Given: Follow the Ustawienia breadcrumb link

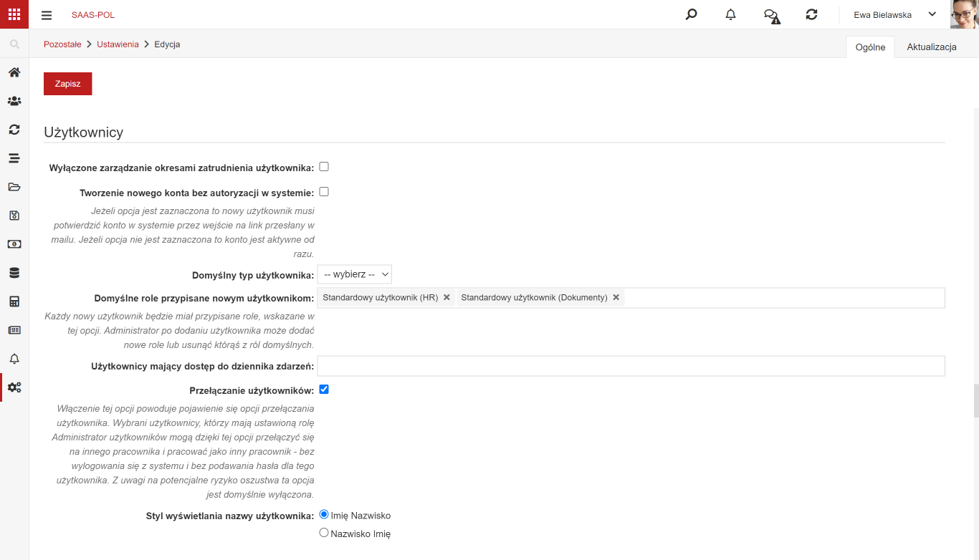Looking at the screenshot, I should coord(118,44).
